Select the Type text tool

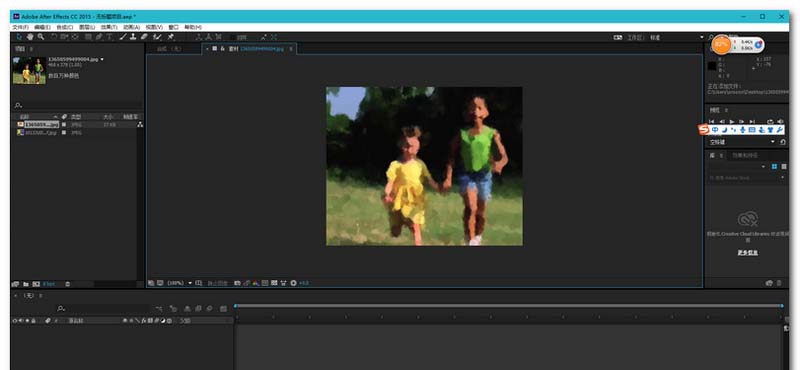109,37
